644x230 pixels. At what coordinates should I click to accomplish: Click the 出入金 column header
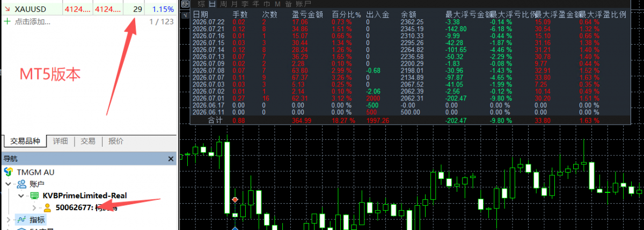(x=378, y=14)
